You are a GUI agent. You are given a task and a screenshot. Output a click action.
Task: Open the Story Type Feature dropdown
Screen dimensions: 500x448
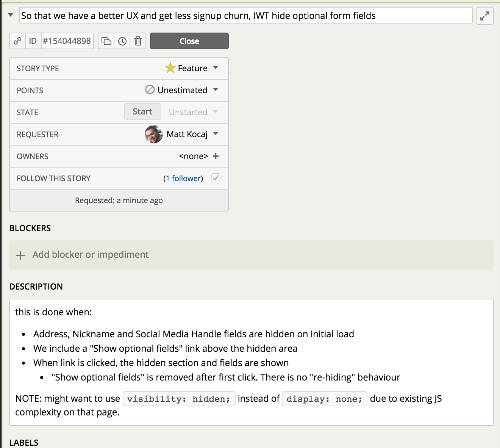pyautogui.click(x=216, y=68)
